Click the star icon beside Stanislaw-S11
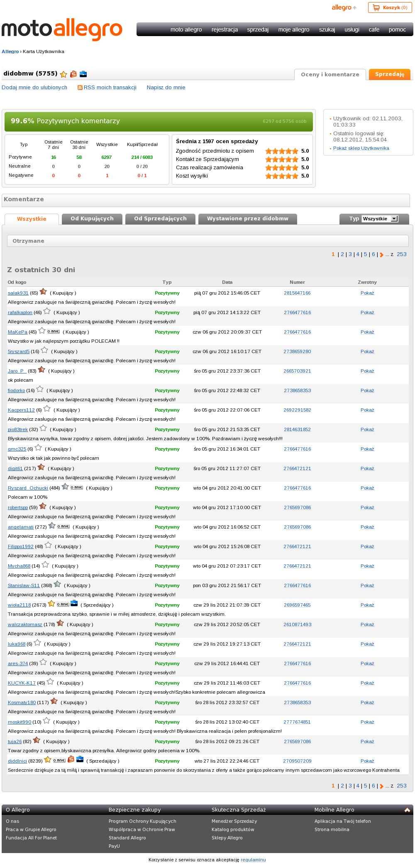 (57, 584)
